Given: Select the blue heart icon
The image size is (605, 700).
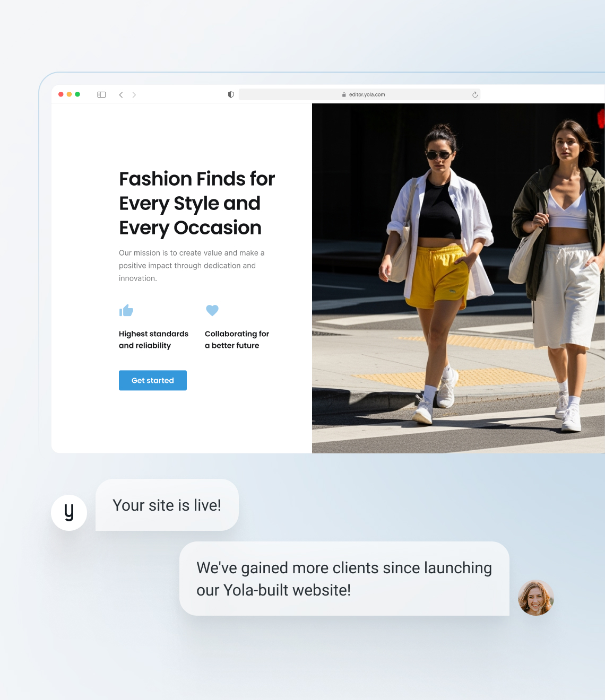Looking at the screenshot, I should tap(212, 310).
